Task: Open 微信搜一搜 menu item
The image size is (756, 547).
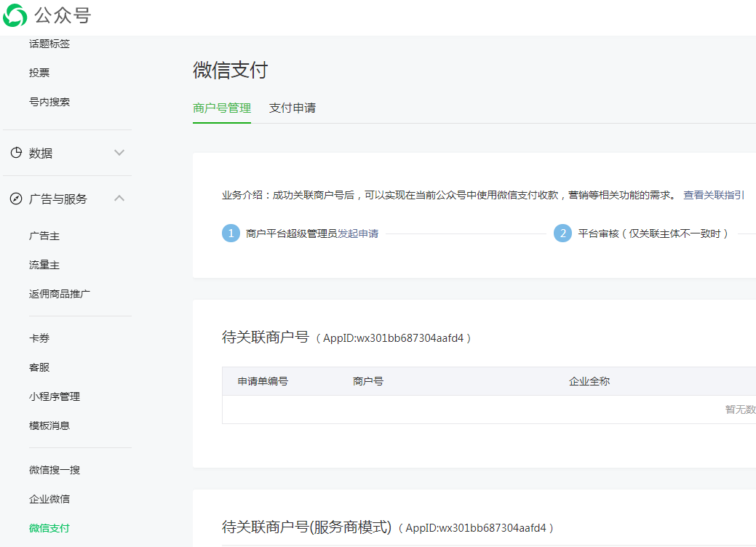Action: (x=55, y=470)
